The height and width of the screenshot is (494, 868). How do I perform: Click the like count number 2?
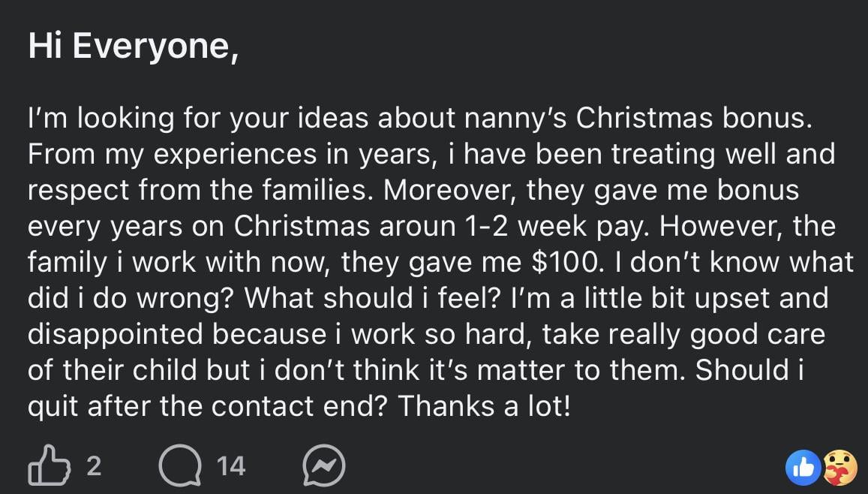click(x=93, y=466)
